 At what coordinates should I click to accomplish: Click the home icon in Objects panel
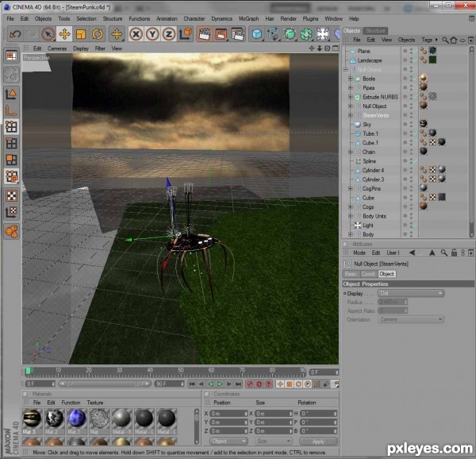tap(454, 40)
